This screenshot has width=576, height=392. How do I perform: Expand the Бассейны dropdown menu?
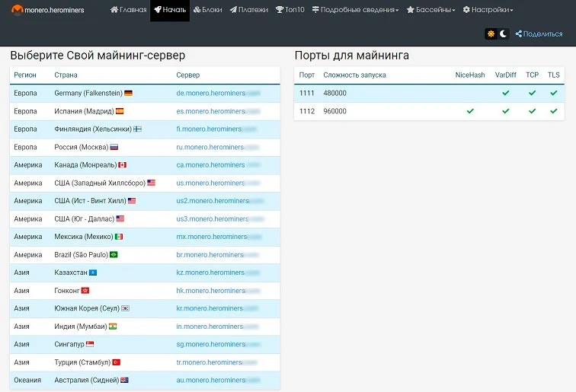pyautogui.click(x=431, y=11)
